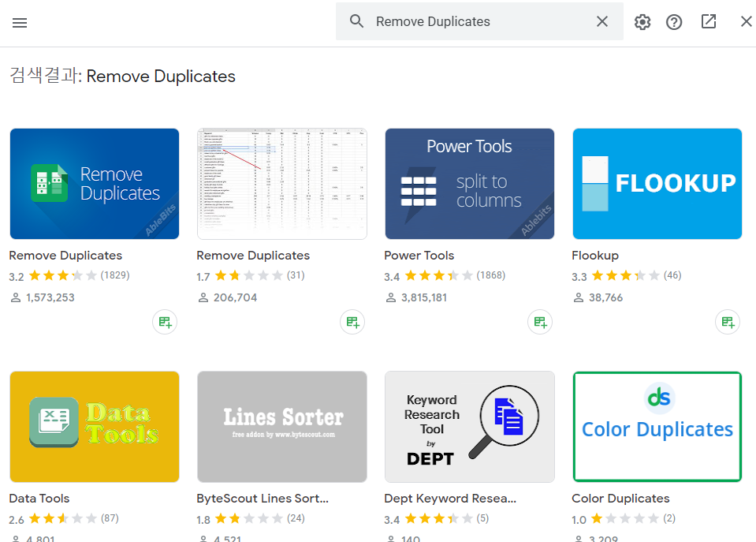Open AbleBits Remove Duplicates thumbnail
756x542 pixels.
95,183
